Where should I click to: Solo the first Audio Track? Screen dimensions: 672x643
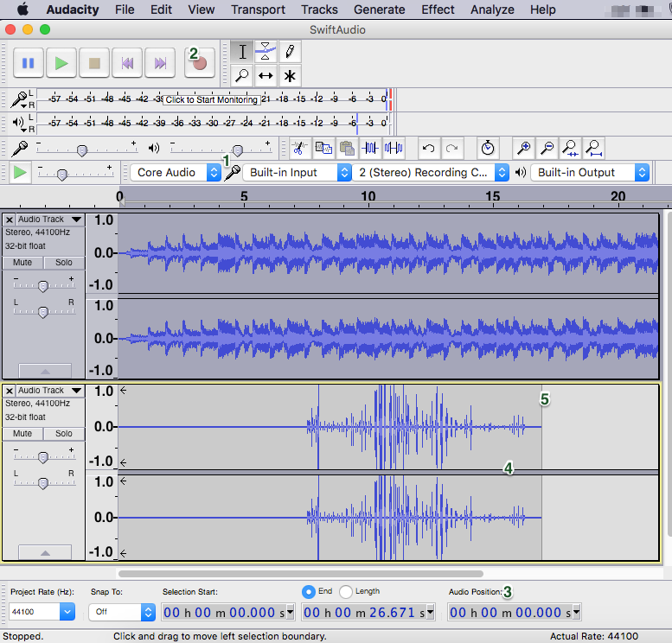click(x=64, y=262)
